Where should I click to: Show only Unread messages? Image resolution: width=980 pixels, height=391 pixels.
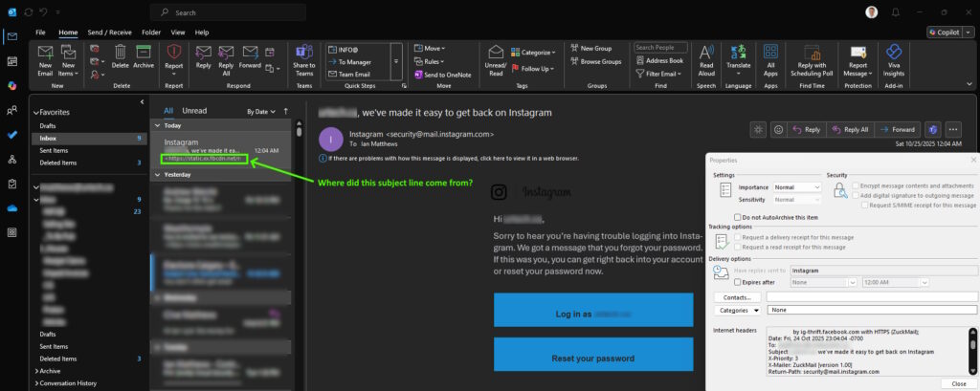tap(194, 111)
